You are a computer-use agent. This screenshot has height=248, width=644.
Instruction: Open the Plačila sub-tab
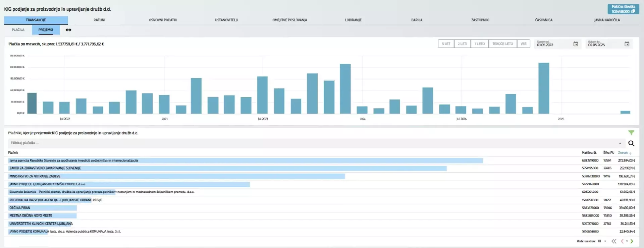[18, 30]
